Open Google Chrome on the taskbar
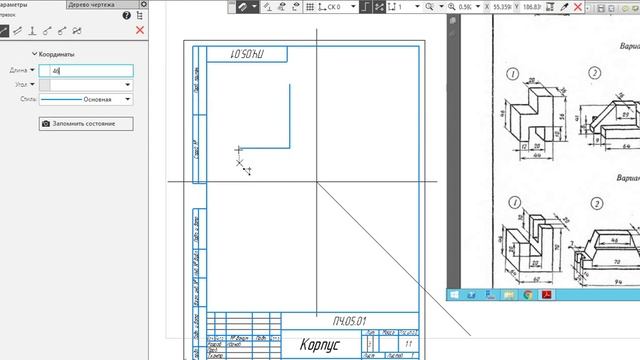640x360 pixels. pyautogui.click(x=528, y=295)
